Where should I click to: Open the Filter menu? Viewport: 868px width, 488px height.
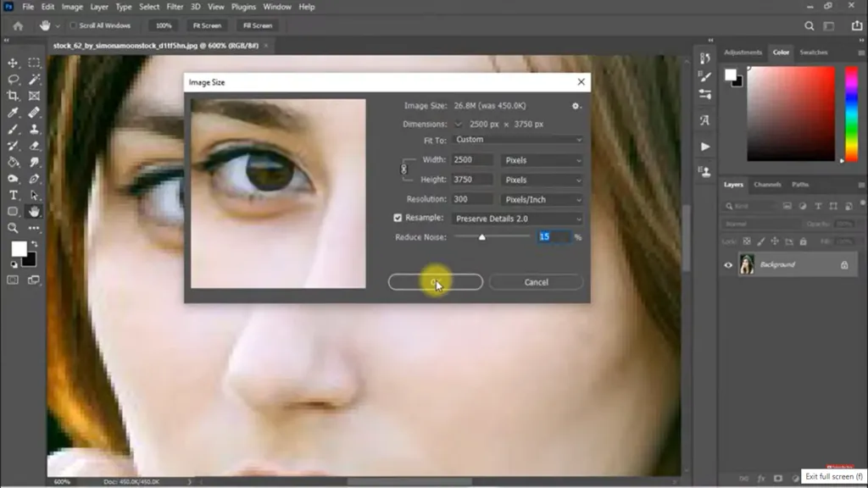point(175,7)
